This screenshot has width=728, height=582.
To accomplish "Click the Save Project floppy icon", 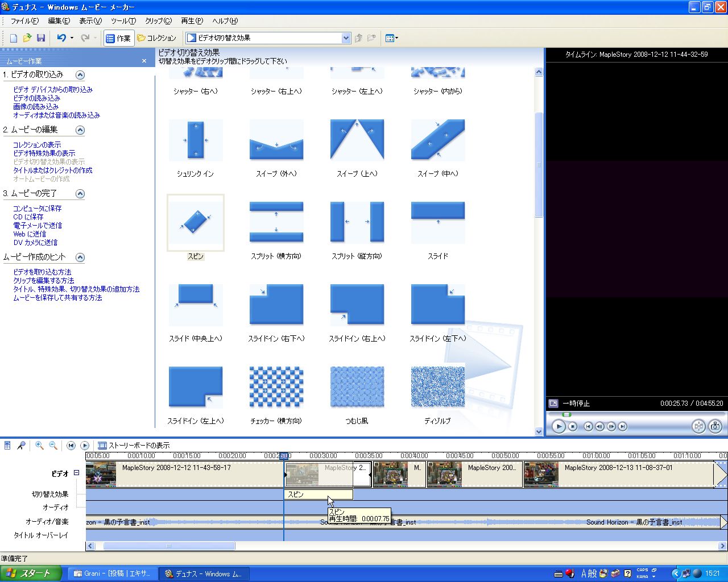I will 40,38.
